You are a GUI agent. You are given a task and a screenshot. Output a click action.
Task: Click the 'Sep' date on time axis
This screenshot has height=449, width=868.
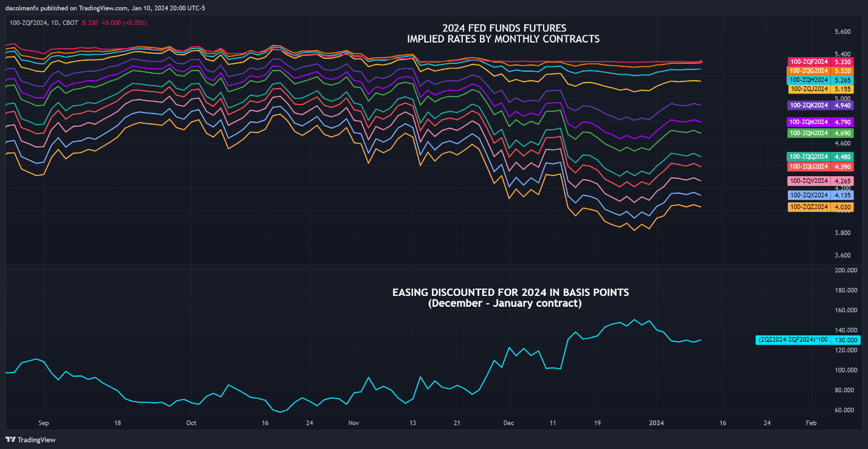(43, 422)
